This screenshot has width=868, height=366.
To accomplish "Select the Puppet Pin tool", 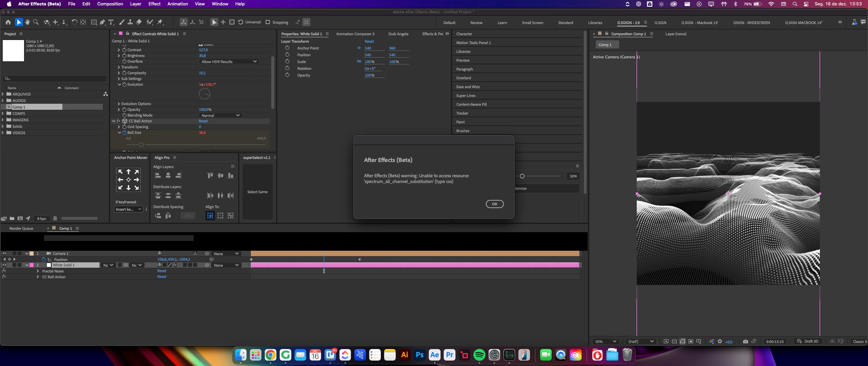I will pos(160,22).
